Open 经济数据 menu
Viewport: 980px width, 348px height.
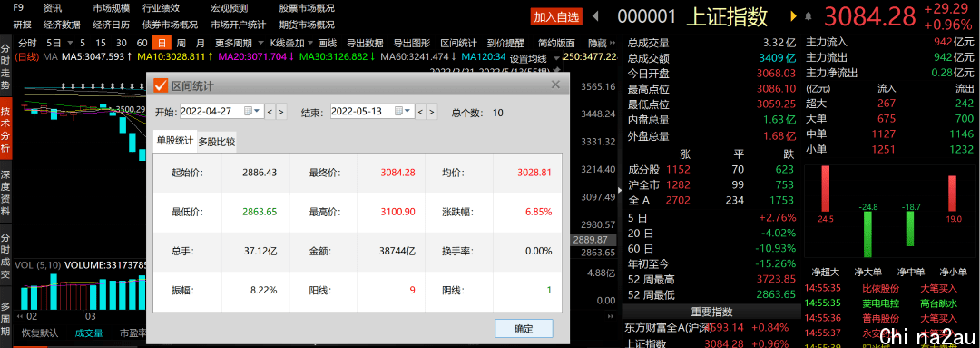coord(62,25)
